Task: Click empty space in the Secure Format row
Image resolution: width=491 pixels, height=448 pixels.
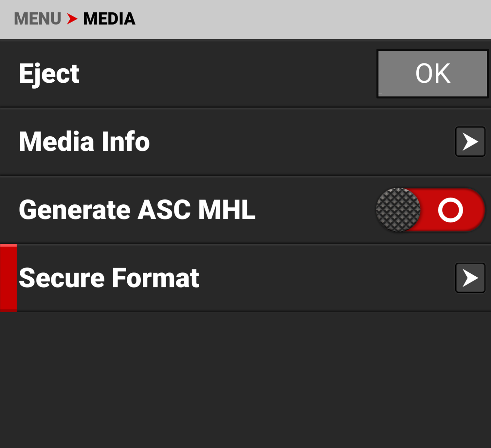Action: coord(327,278)
